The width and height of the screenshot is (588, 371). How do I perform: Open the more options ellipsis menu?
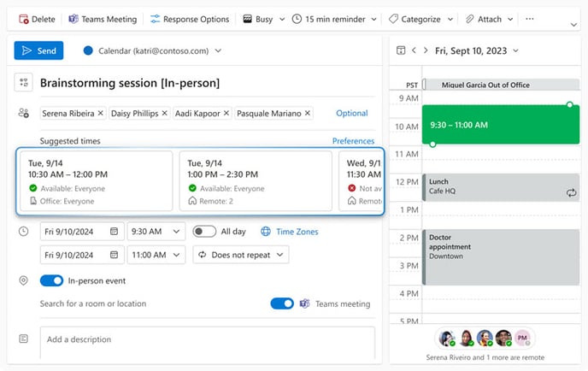tap(530, 19)
